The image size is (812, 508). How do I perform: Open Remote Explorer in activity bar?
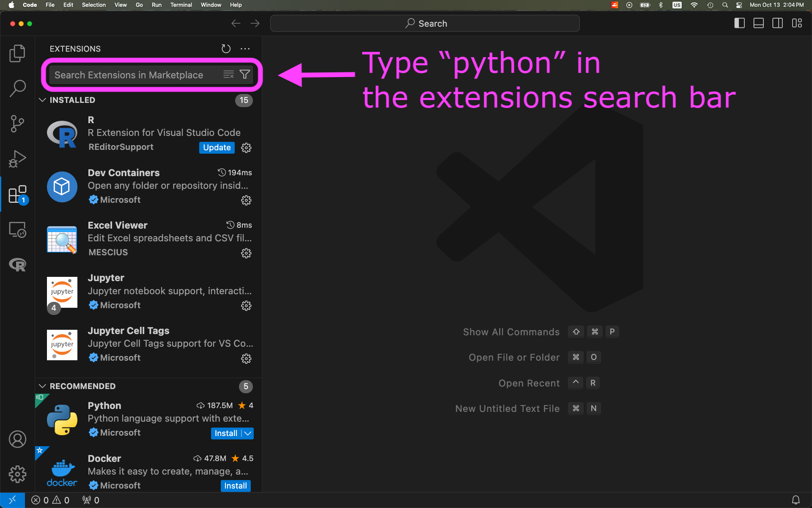(17, 230)
